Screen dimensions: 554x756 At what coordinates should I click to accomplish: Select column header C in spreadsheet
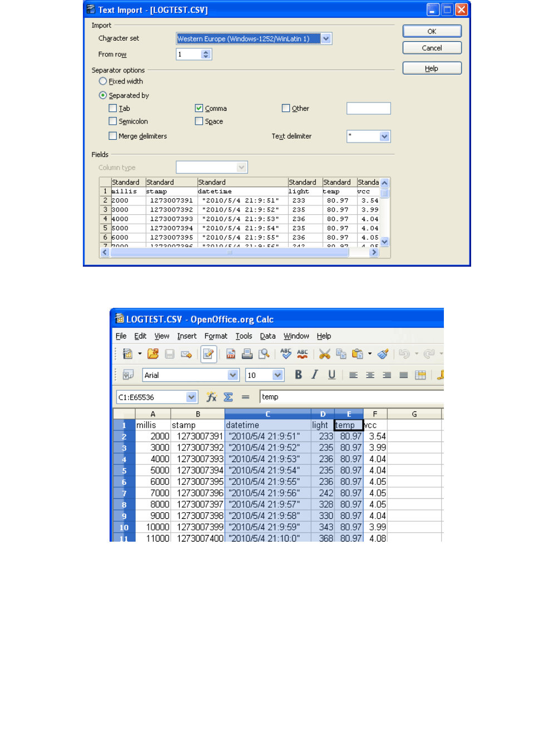click(268, 414)
